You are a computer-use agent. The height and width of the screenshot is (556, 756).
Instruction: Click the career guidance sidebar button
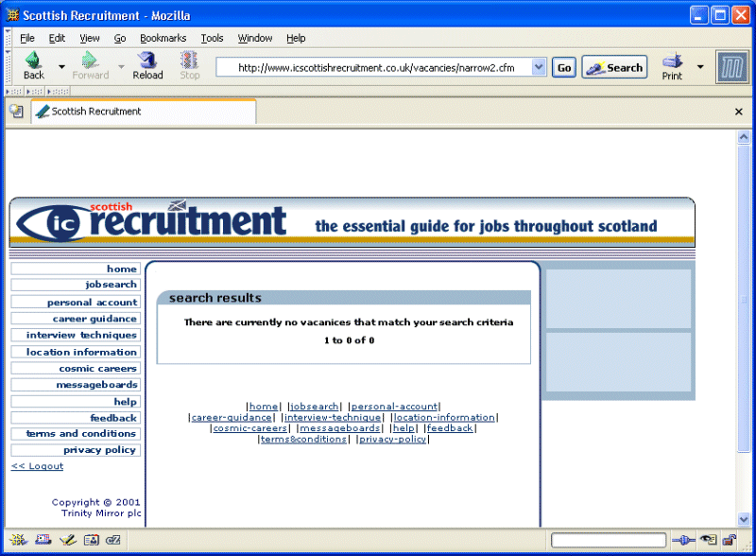point(76,319)
